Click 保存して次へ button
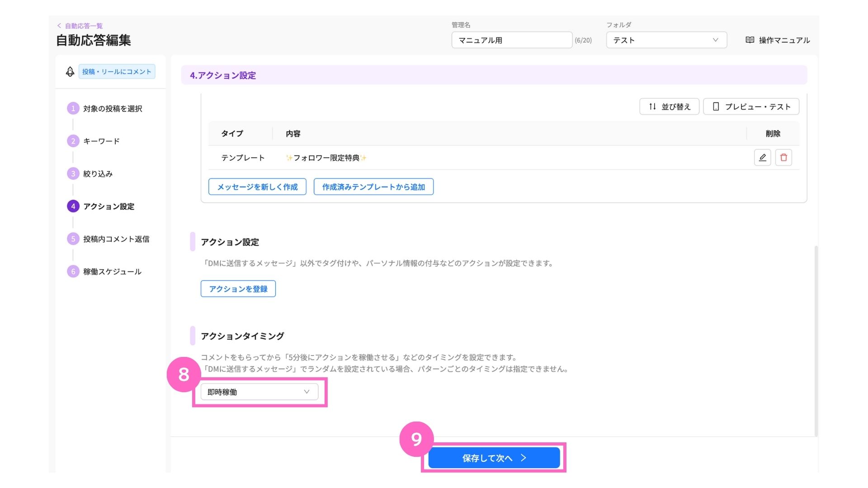 tap(494, 458)
